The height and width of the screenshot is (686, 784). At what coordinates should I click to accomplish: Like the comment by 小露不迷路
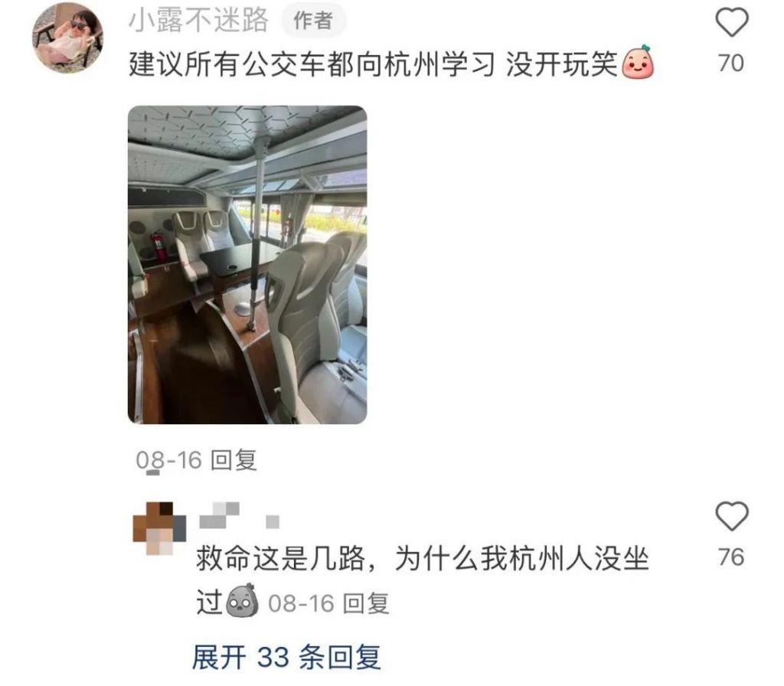click(x=731, y=22)
